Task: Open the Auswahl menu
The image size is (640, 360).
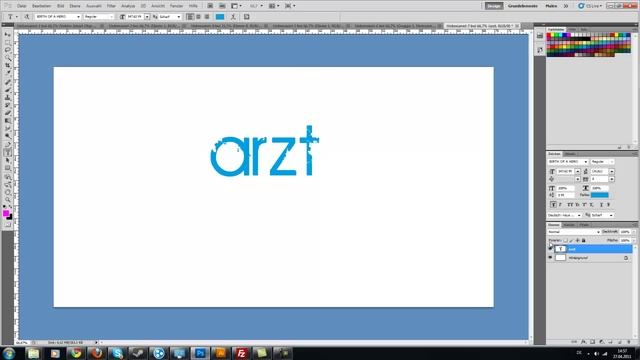Action: coord(94,6)
